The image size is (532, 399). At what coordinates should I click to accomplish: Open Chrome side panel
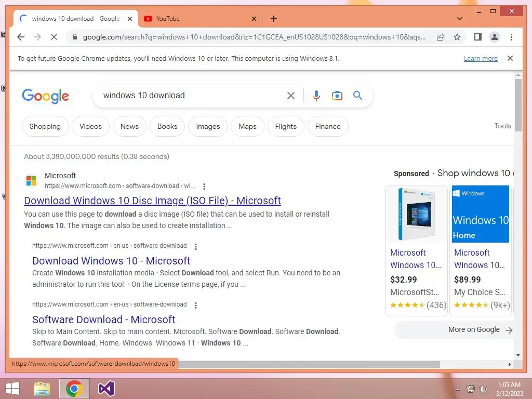pos(478,37)
